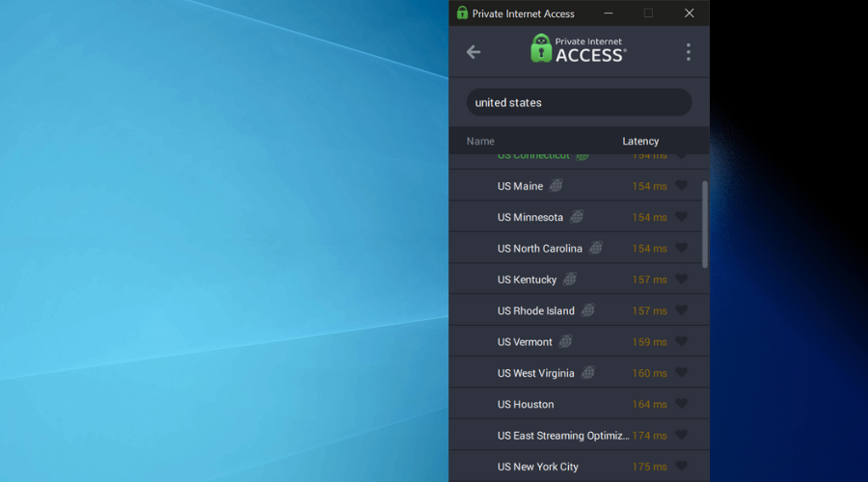Mark US New York City as favorite
This screenshot has width=868, height=482.
tap(681, 467)
